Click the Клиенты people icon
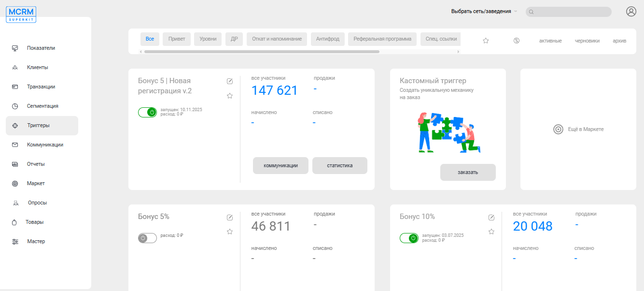The width and height of the screenshot is (644, 291). (15, 67)
